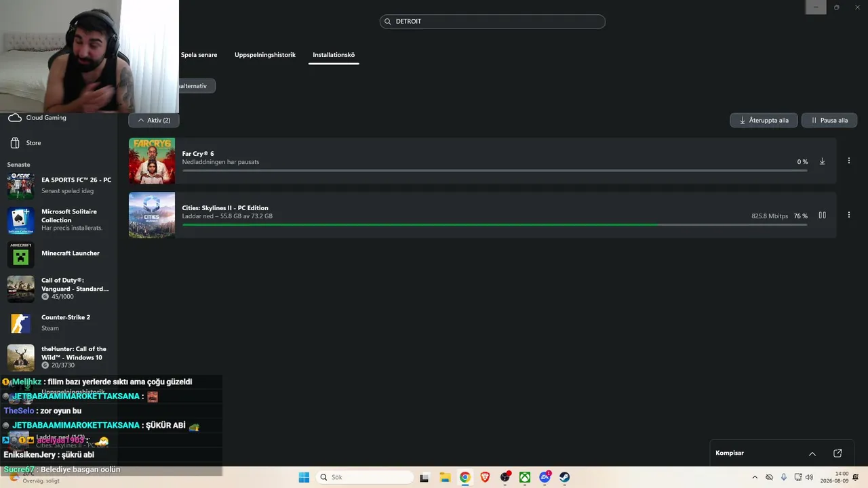Image resolution: width=868 pixels, height=488 pixels.
Task: Resume the Far Cry 6 download arrow
Action: click(x=823, y=161)
